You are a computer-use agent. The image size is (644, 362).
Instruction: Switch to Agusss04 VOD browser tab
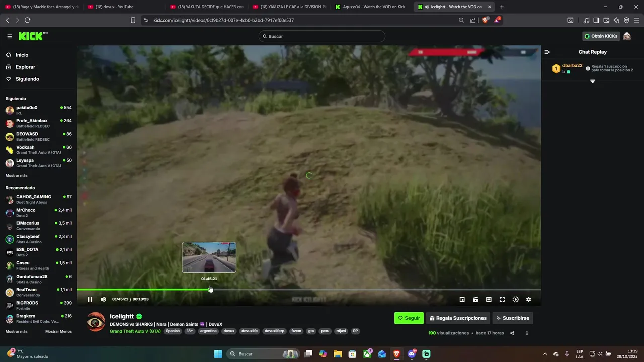pos(372,7)
